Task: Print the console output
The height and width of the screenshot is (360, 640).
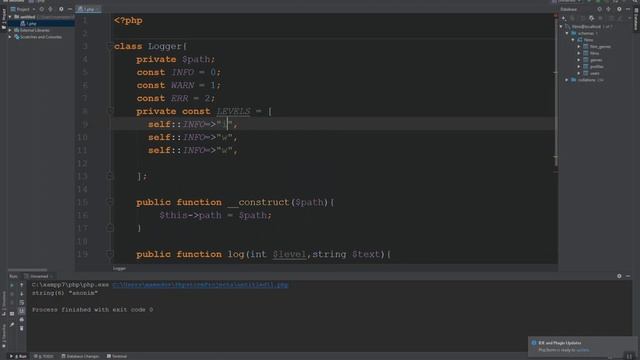Action: click(x=22, y=320)
